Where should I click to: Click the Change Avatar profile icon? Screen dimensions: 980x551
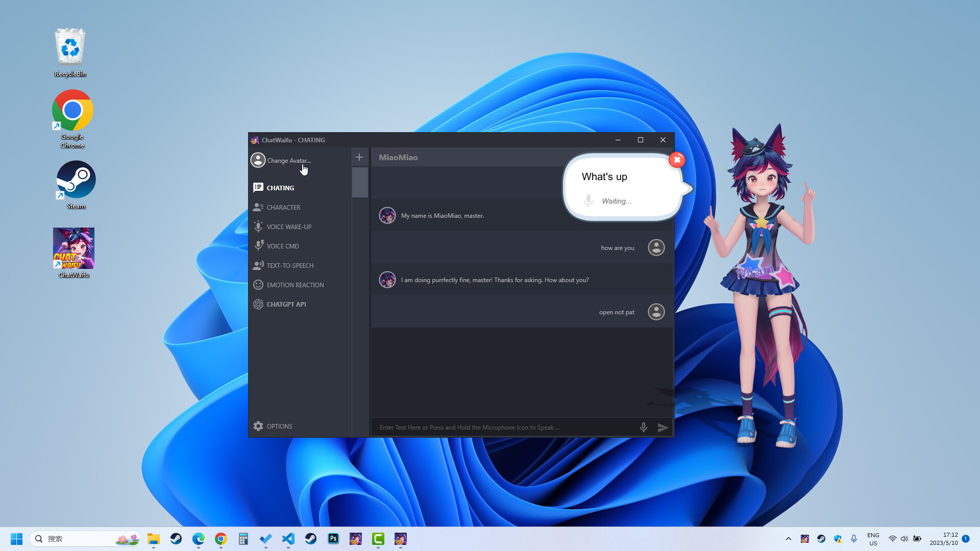coord(258,160)
